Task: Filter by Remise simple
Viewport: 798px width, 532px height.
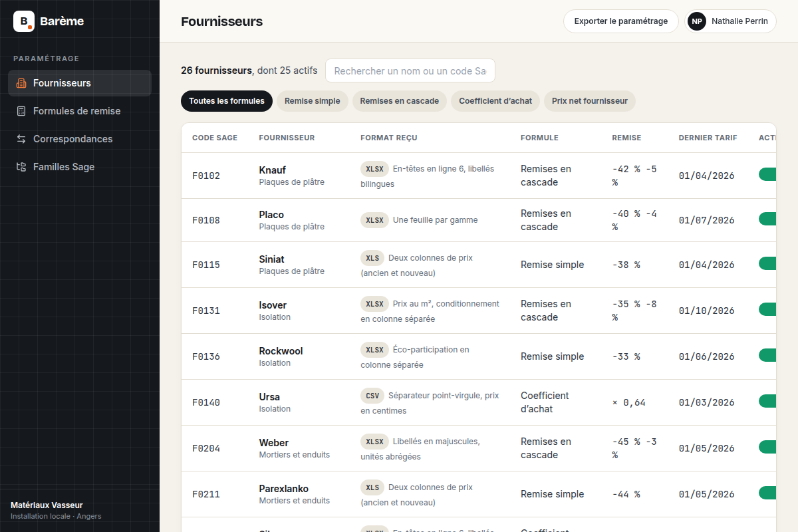Action: pyautogui.click(x=312, y=101)
